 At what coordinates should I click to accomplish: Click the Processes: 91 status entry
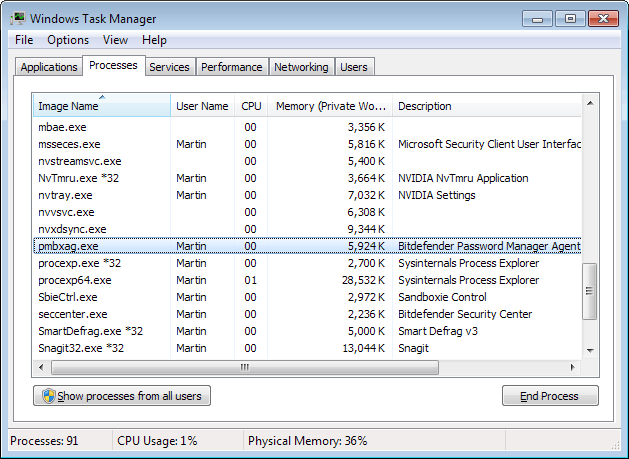pyautogui.click(x=44, y=441)
